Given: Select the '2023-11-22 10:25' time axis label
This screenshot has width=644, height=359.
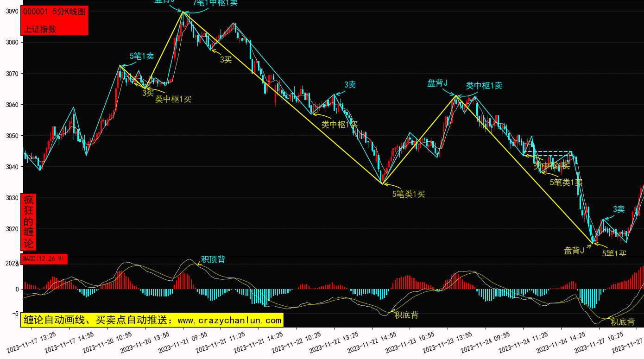Looking at the screenshot, I should click(x=297, y=342).
